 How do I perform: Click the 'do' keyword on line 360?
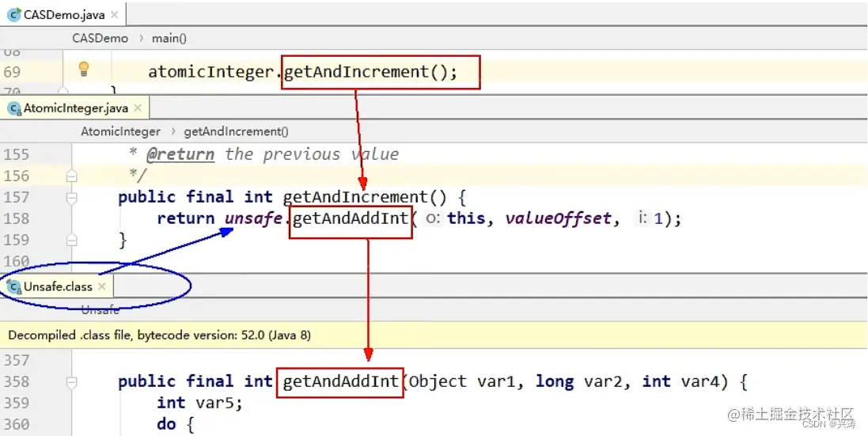click(167, 424)
